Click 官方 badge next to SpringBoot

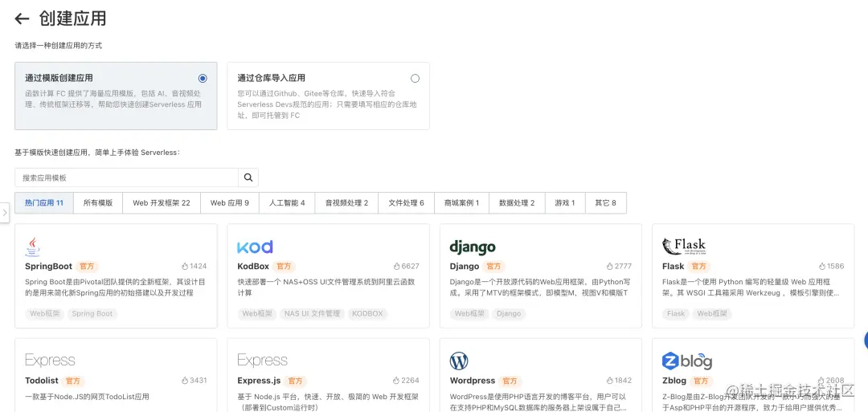click(88, 266)
